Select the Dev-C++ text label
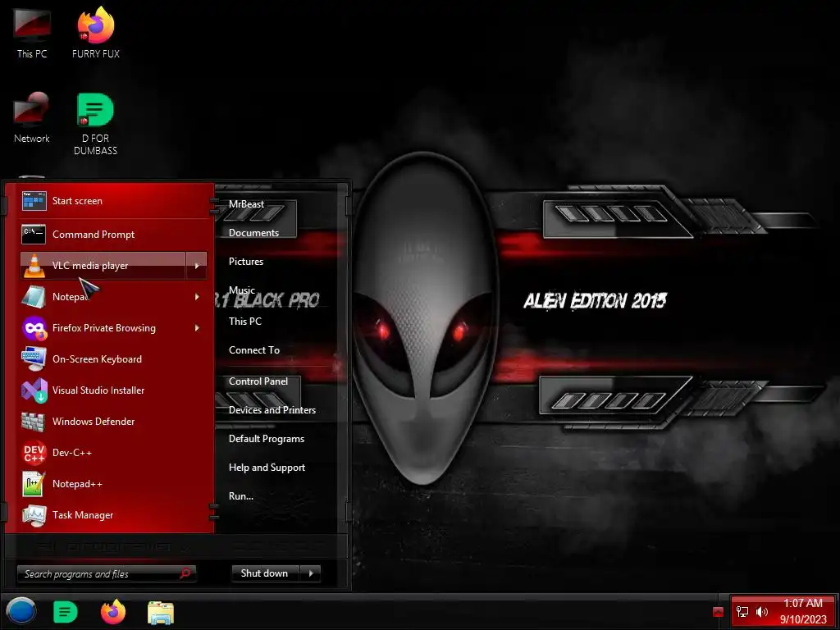Image resolution: width=840 pixels, height=630 pixels. [72, 453]
